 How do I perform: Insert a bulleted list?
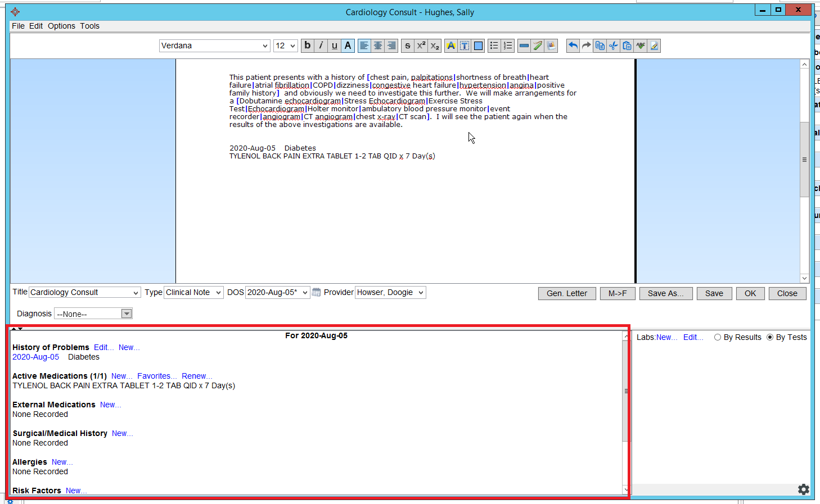click(x=494, y=46)
